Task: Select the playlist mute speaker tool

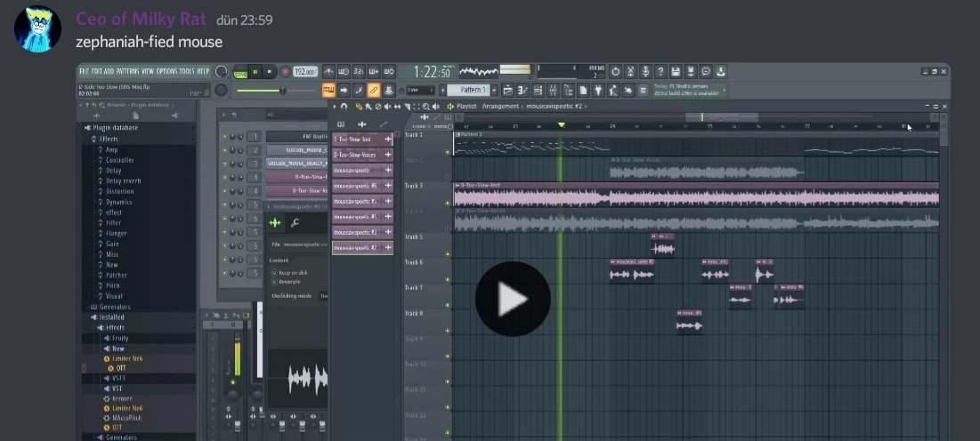Action: point(387,107)
